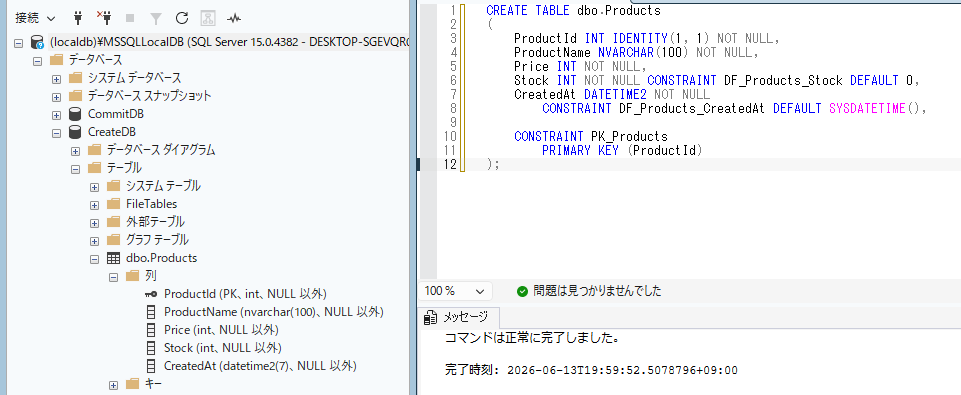Select ProductName (nvarchar(100)、NULL 以外) column
Screen dimensions: 961x395
pos(274,312)
